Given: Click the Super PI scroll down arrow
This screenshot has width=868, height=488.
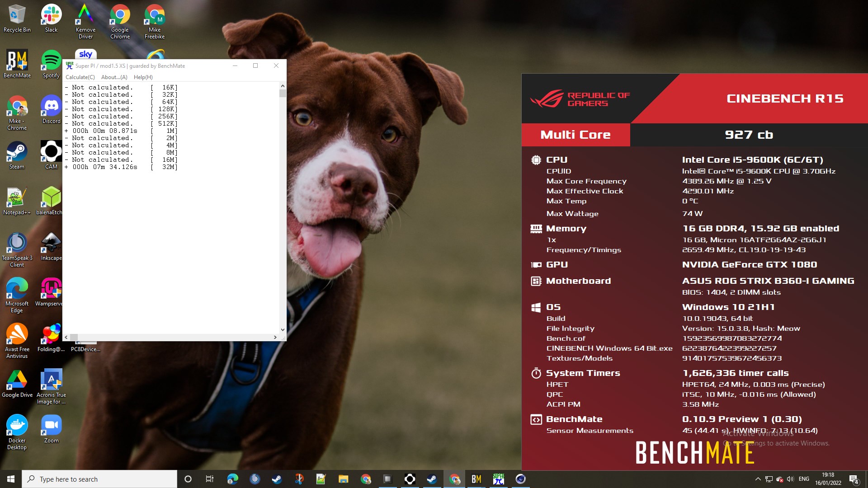Looking at the screenshot, I should tap(283, 330).
